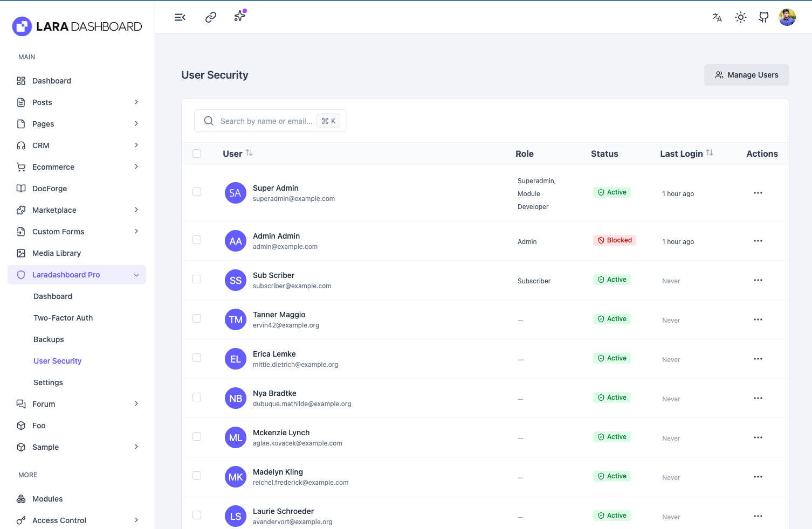Open the GitHub icon in the header
The height and width of the screenshot is (529, 812).
pyautogui.click(x=764, y=17)
